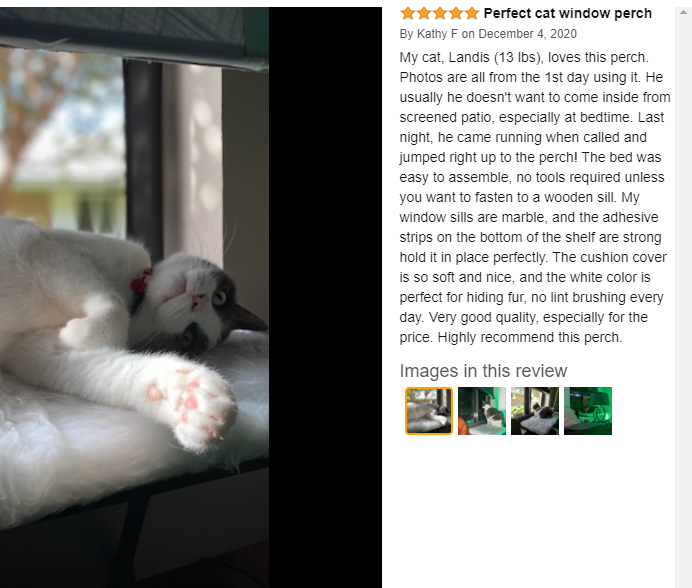
Task: Open the fourth green-lit thumbnail
Action: (x=588, y=411)
